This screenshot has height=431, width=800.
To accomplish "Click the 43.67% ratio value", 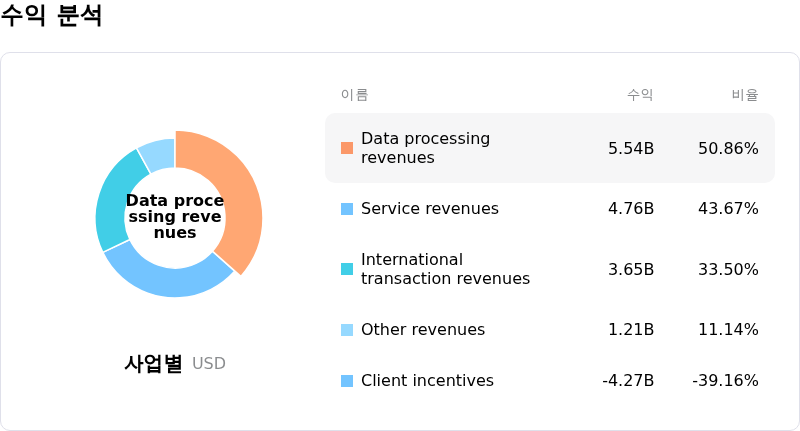I will pos(728,209).
